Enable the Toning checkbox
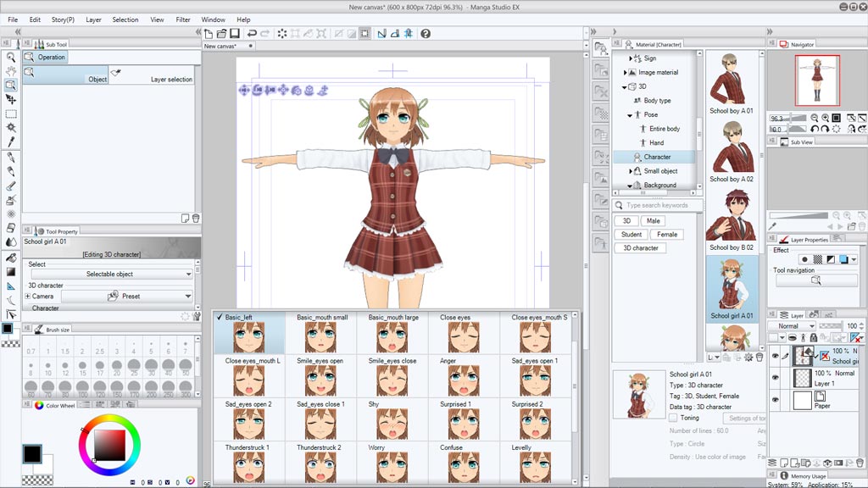This screenshot has height=488, width=868. tap(673, 418)
